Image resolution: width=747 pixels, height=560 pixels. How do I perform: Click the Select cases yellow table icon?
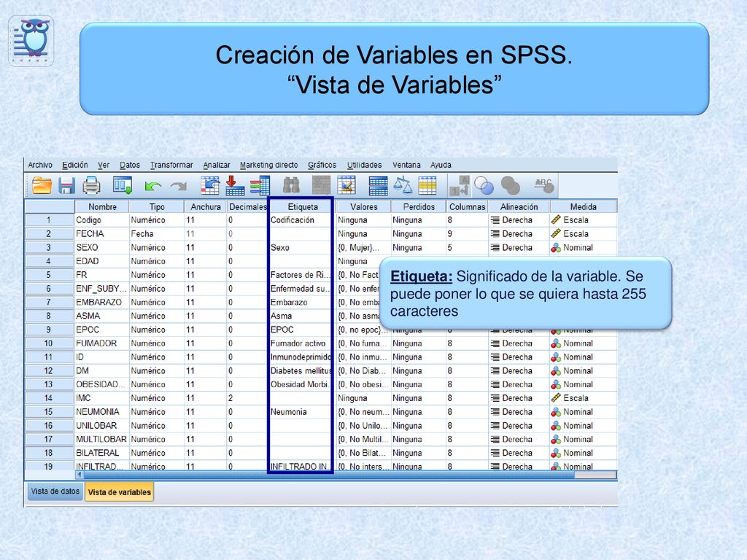[427, 186]
